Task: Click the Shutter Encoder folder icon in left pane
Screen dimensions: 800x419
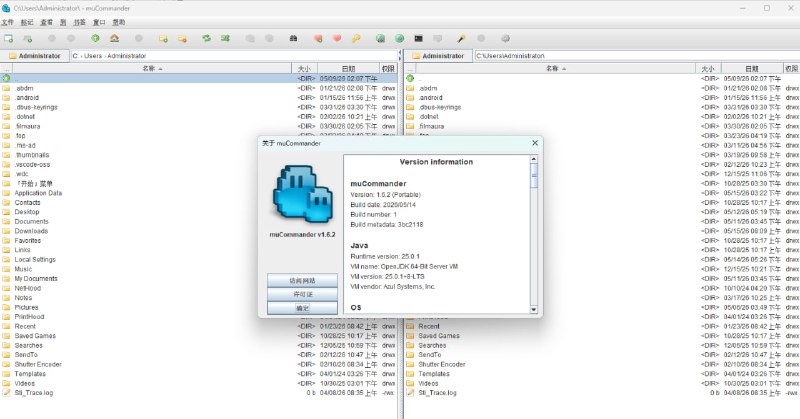Action: click(6, 364)
